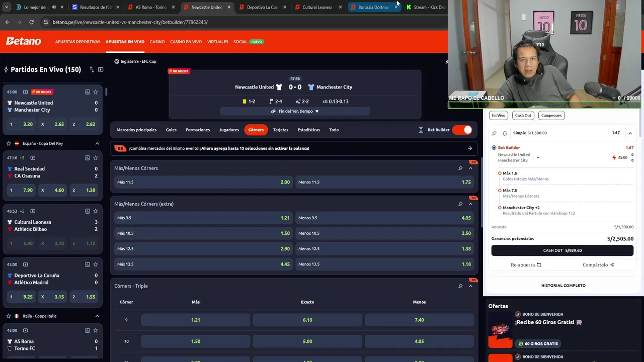Open stats icon on Newcastle United match card
Viewport: 644px width, 362px height.
88,92
